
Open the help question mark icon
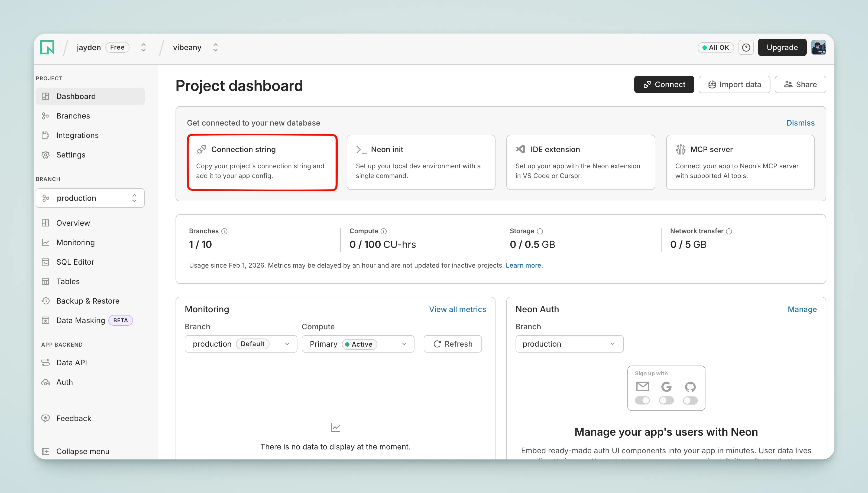[746, 47]
